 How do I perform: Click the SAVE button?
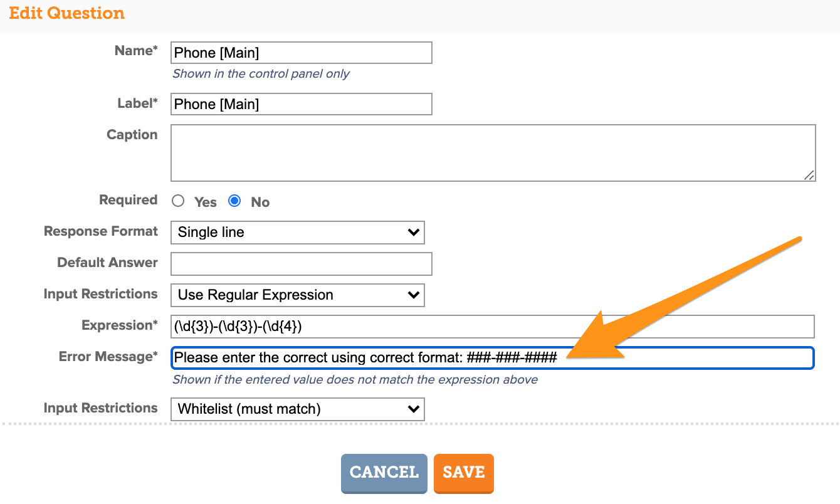pyautogui.click(x=464, y=473)
